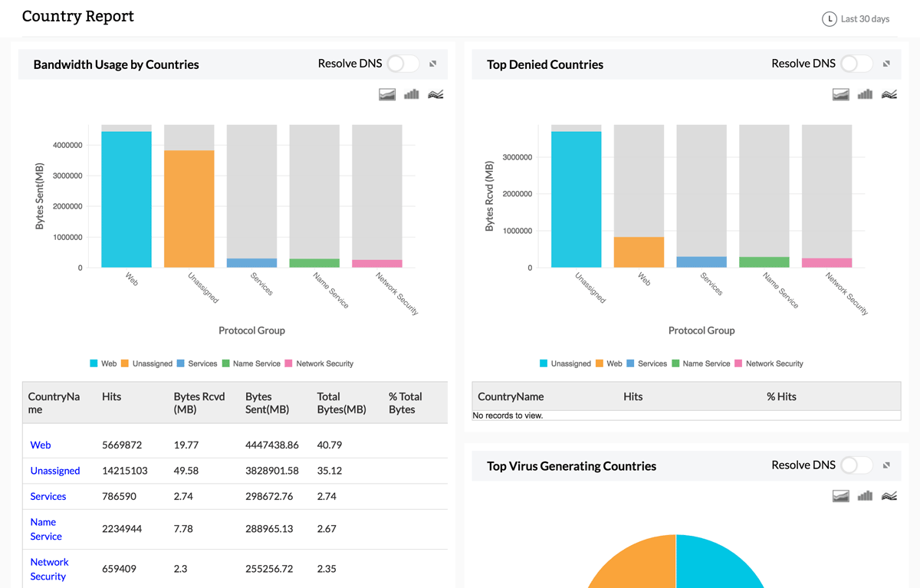The width and height of the screenshot is (920, 588).
Task: Open the Last 30 days time range selector
Action: coord(856,18)
